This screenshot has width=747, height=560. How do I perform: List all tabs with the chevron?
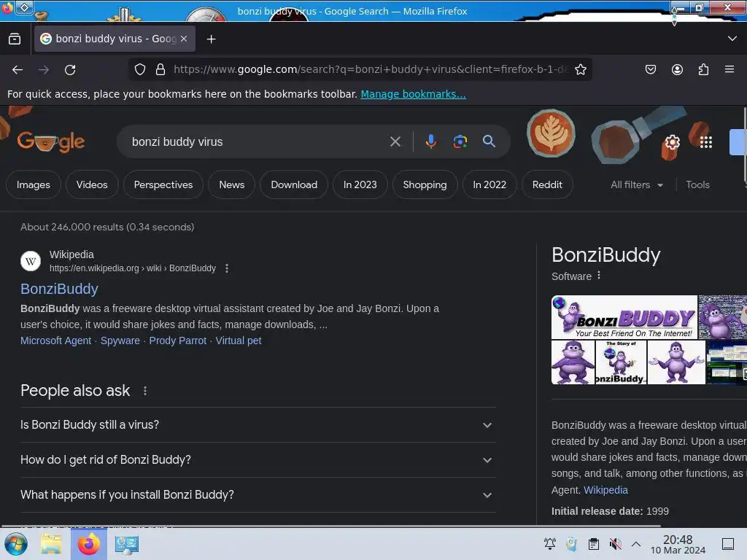tap(732, 39)
